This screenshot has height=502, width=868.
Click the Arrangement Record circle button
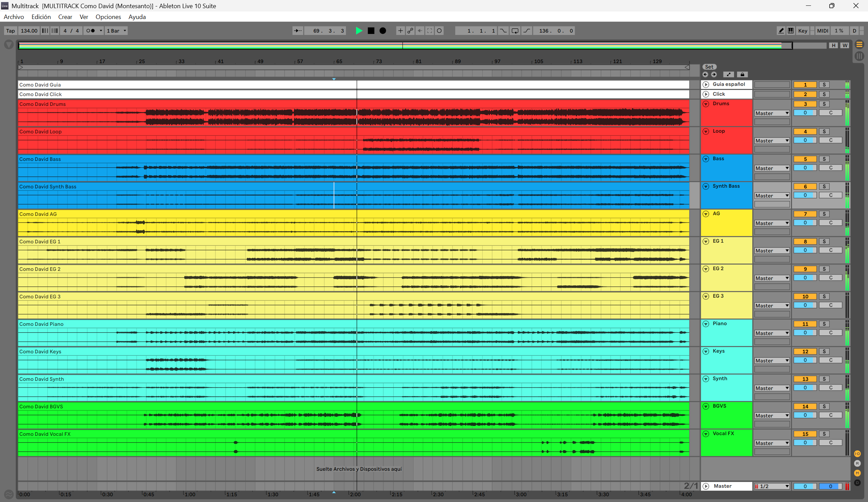pyautogui.click(x=383, y=31)
